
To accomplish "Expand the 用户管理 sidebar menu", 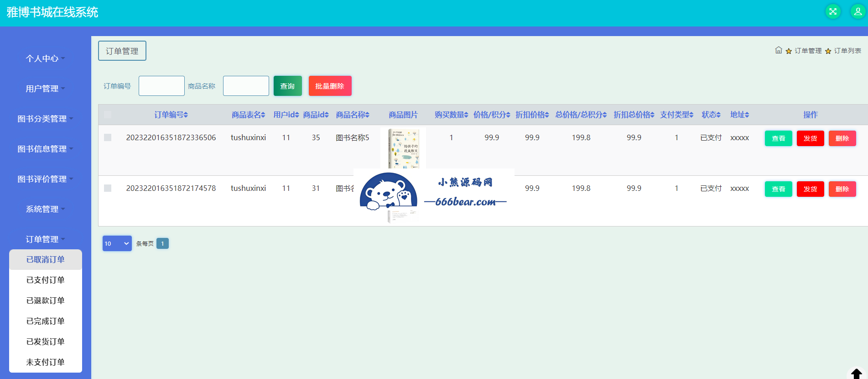I will click(46, 89).
